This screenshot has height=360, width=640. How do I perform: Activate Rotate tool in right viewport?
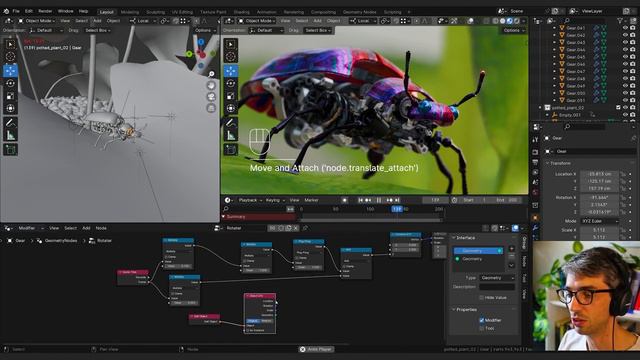pyautogui.click(x=231, y=83)
